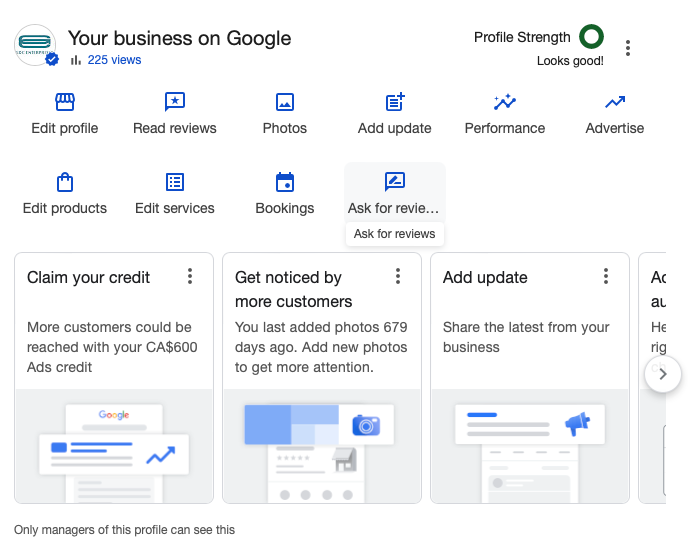This screenshot has height=545, width=688.
Task: Open the Add update card title
Action: (x=485, y=277)
